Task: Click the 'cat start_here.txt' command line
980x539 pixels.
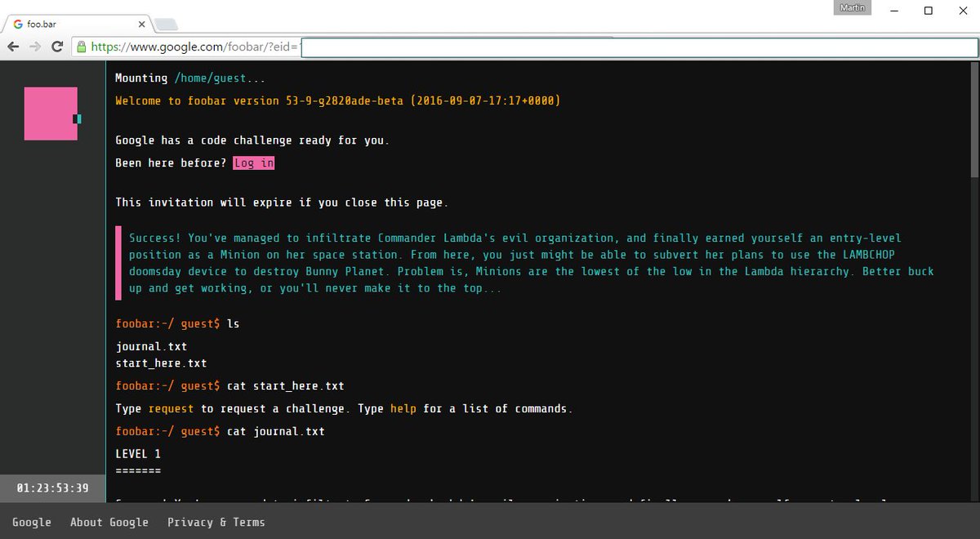Action: (x=229, y=385)
